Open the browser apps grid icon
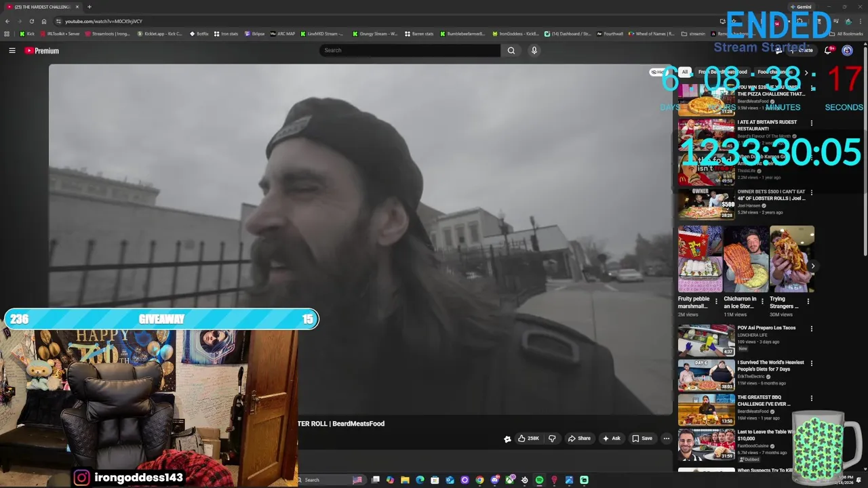This screenshot has width=868, height=488. tap(7, 34)
